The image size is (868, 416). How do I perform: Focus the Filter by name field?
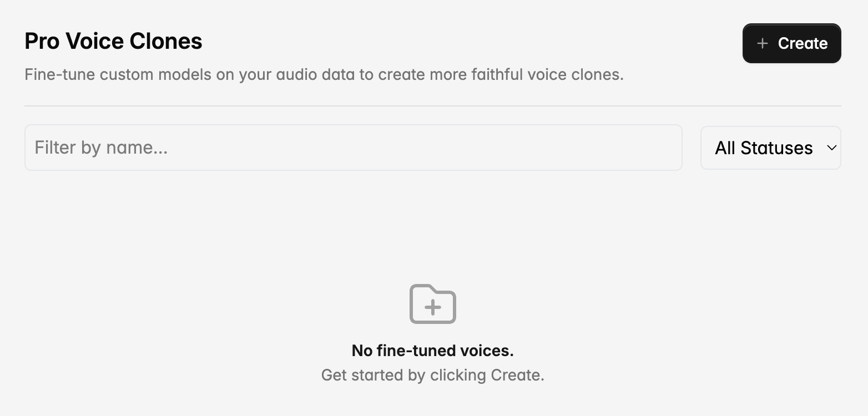[353, 148]
